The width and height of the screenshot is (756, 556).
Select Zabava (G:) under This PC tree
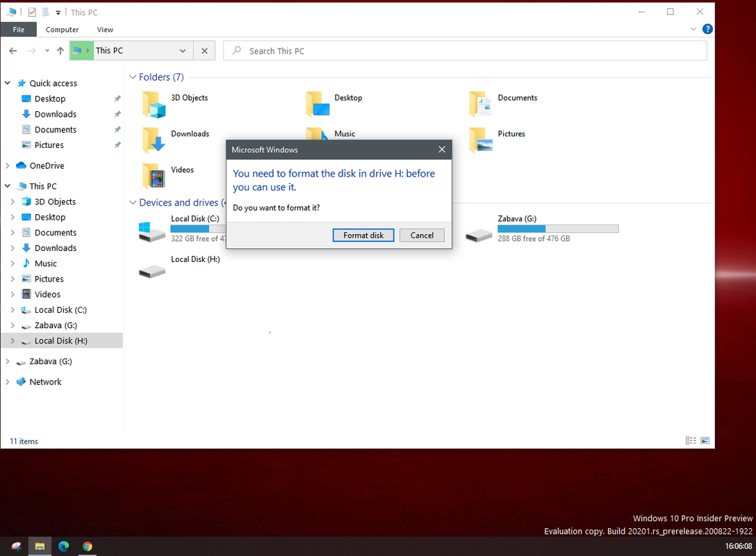(56, 325)
